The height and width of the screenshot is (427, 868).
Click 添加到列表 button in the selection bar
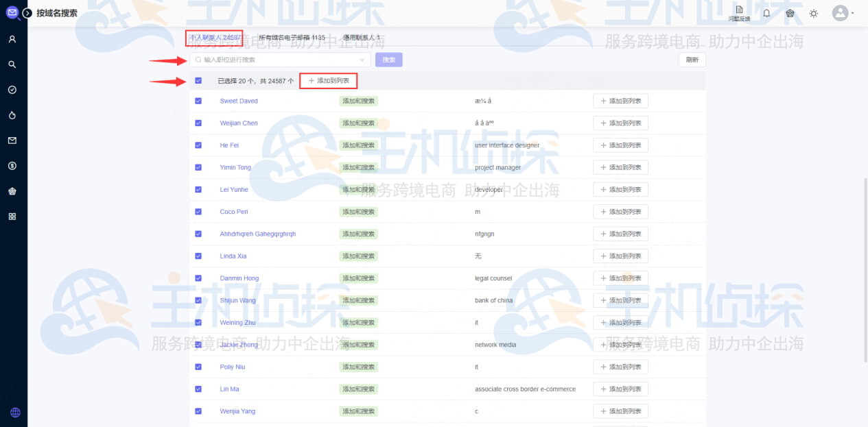pyautogui.click(x=329, y=81)
